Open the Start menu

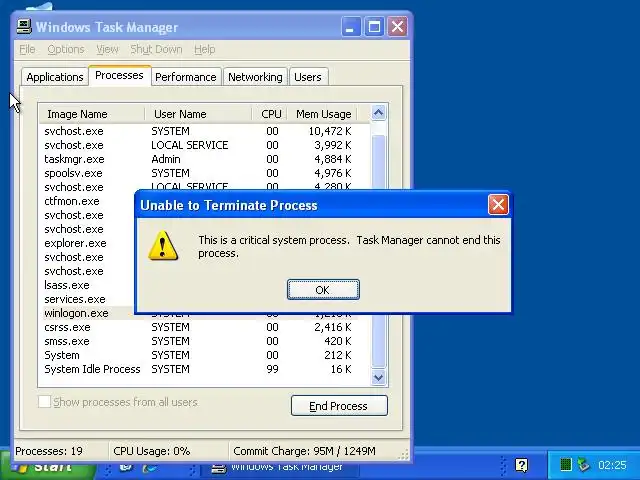pyautogui.click(x=47, y=469)
